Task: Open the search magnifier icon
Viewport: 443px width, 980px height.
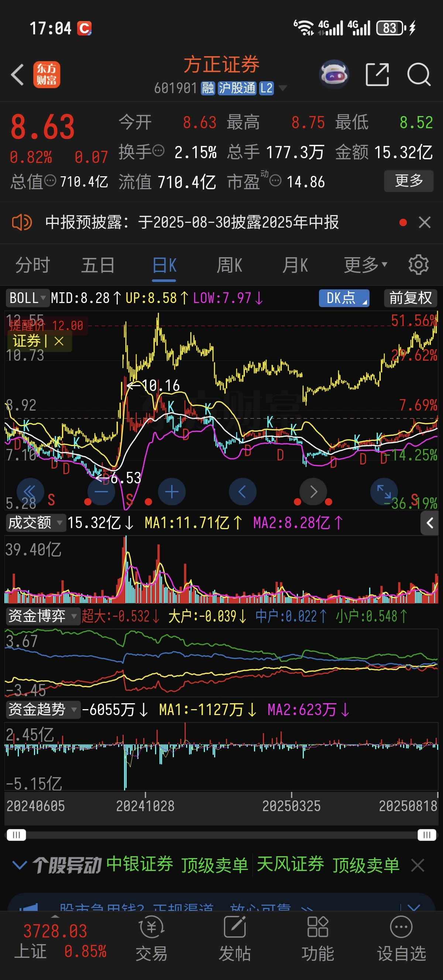Action: pyautogui.click(x=418, y=75)
